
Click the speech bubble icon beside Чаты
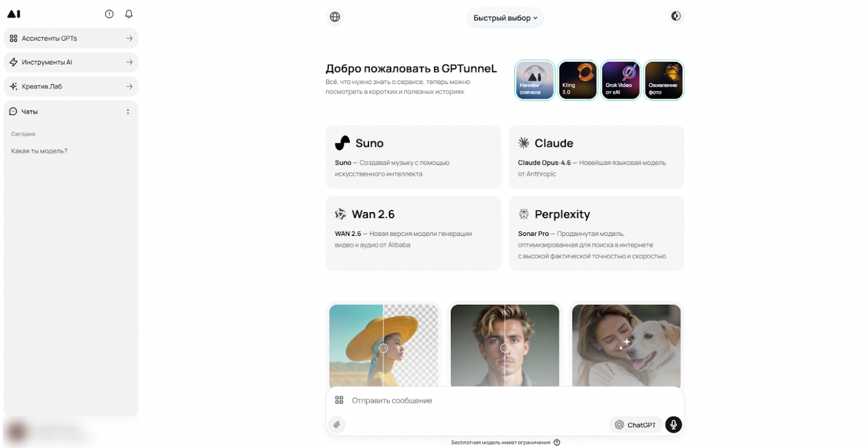click(x=13, y=111)
